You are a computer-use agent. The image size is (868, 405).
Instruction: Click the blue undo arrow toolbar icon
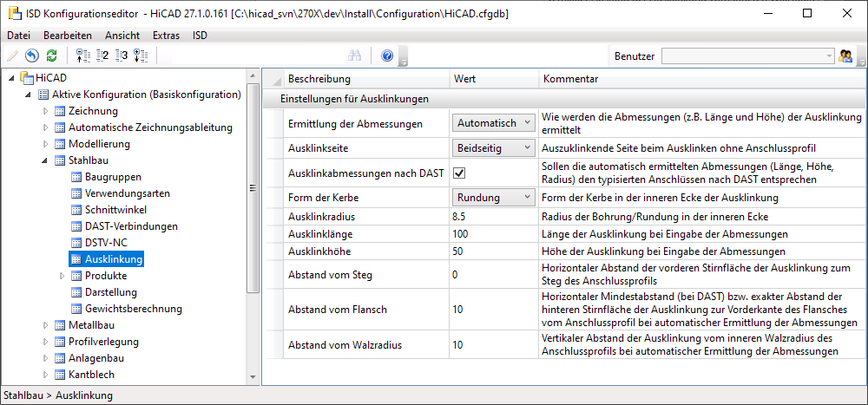click(32, 56)
